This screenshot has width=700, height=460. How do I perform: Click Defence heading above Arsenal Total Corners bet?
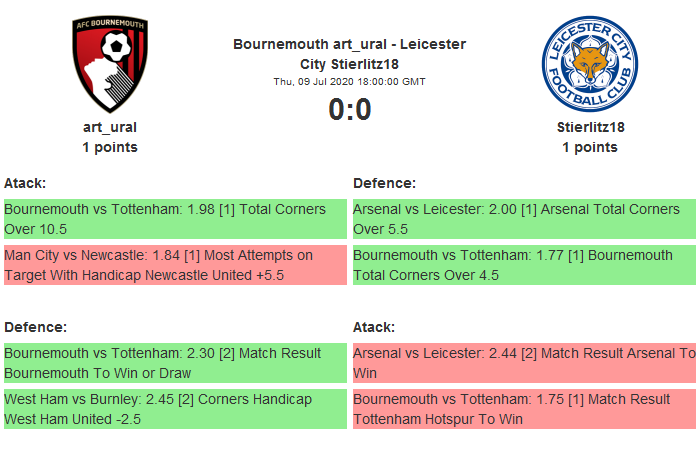[x=385, y=183]
